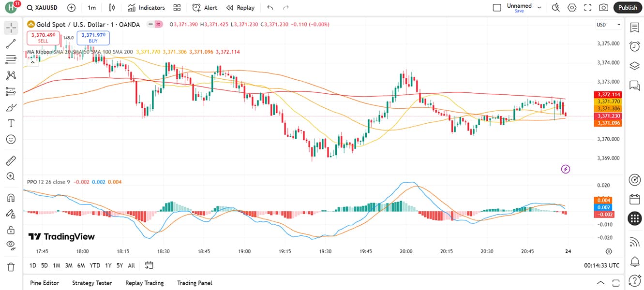Viewport: 644px width, 290px height.
Task: Take a chart snapshot with camera icon
Action: pyautogui.click(x=603, y=8)
